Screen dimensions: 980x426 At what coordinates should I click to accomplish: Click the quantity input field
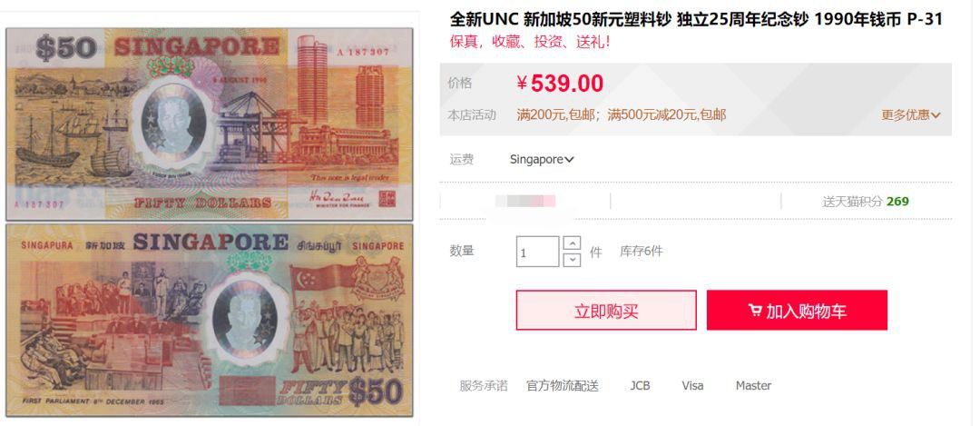tap(537, 252)
